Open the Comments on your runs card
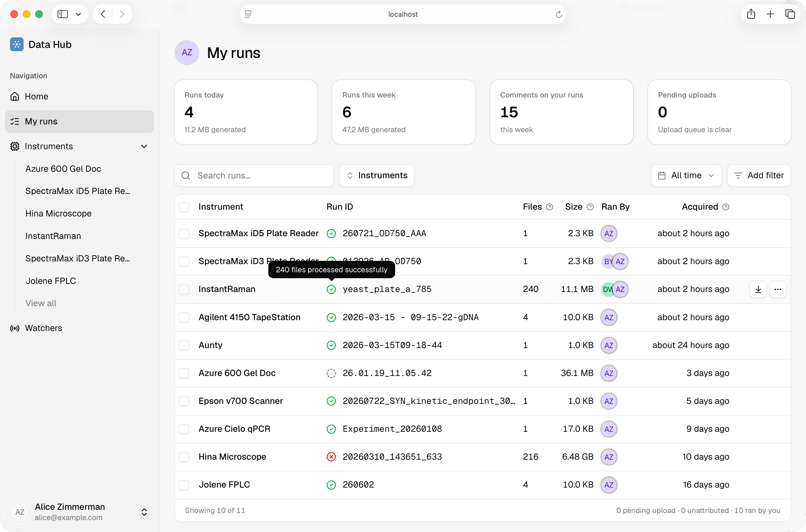 [562, 112]
